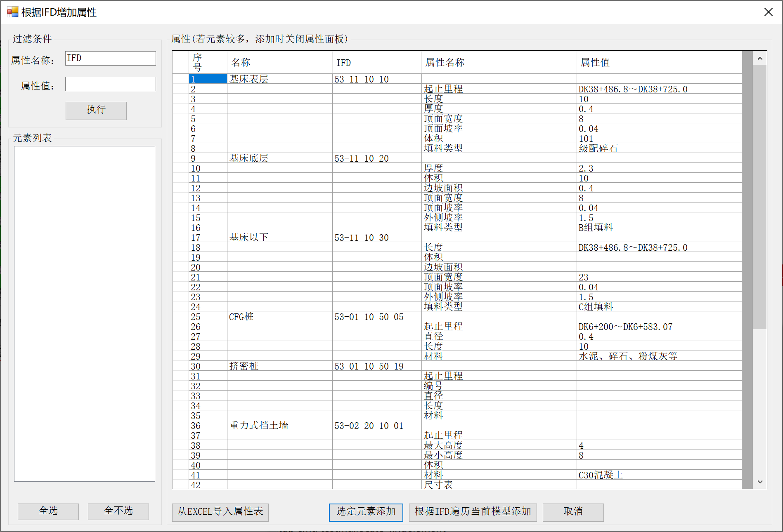The width and height of the screenshot is (783, 532).
Task: Click the 属性值 column header
Action: click(658, 62)
